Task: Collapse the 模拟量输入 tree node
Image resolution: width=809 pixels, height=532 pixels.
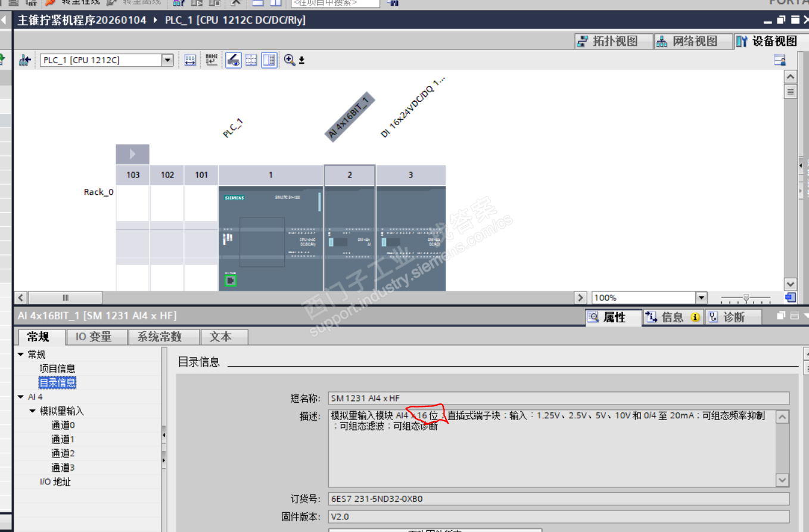Action: point(33,411)
